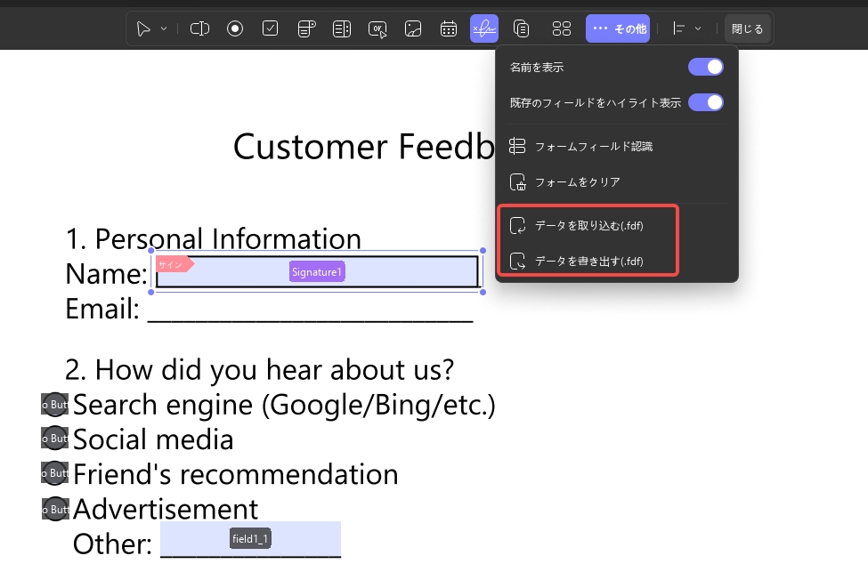This screenshot has height=588, width=868.
Task: Click the "Customer Feedb" title text
Action: tap(364, 147)
